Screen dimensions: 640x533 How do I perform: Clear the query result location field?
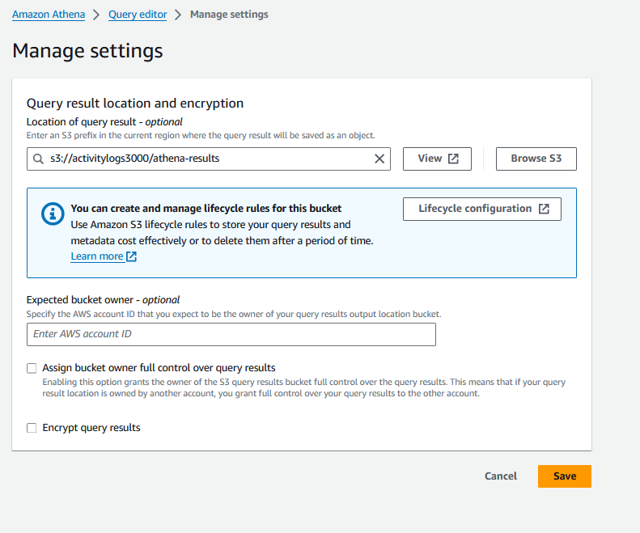pyautogui.click(x=379, y=159)
